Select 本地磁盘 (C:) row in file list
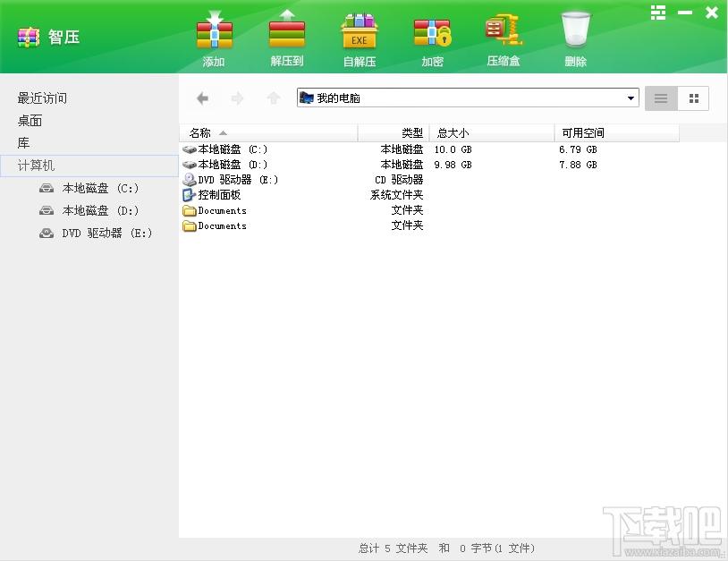Image resolution: width=728 pixels, height=561 pixels. [x=225, y=149]
